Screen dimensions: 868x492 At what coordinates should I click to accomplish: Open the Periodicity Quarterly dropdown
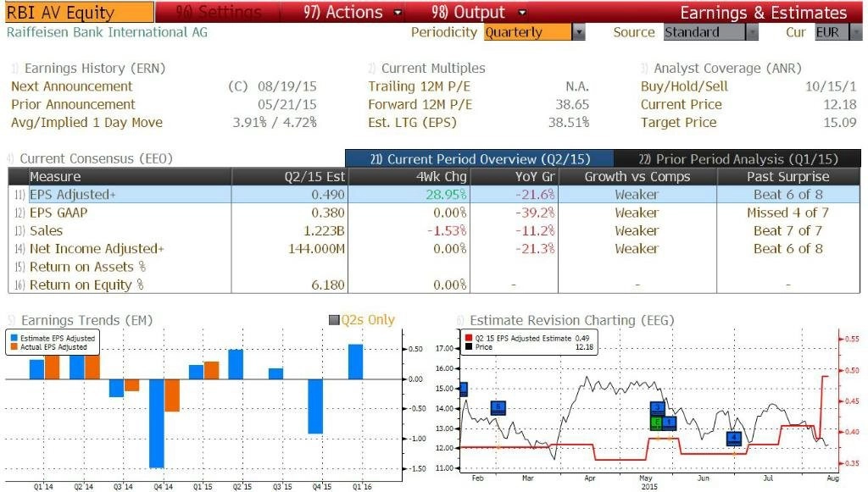point(534,32)
